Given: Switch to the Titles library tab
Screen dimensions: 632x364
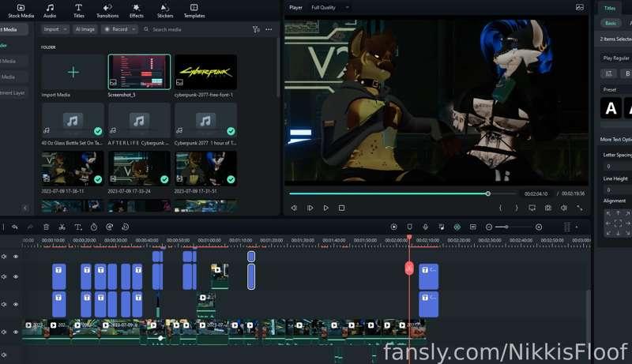Looking at the screenshot, I should click(78, 11).
